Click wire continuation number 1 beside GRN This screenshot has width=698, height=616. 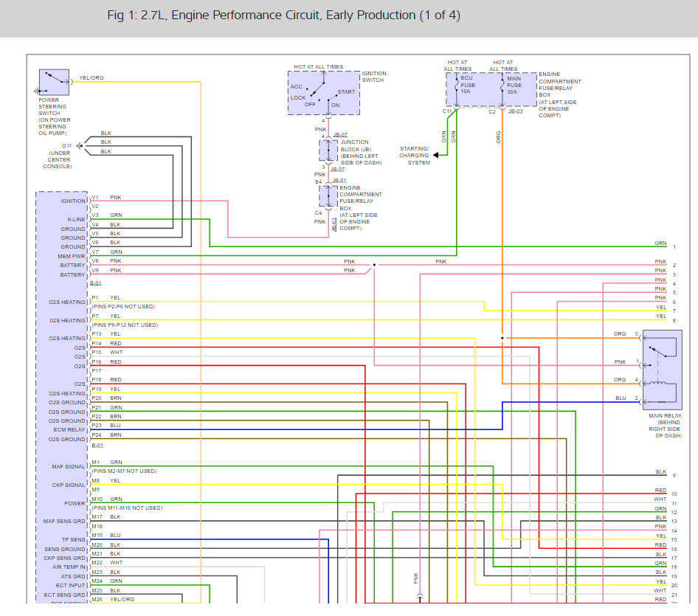pos(674,247)
